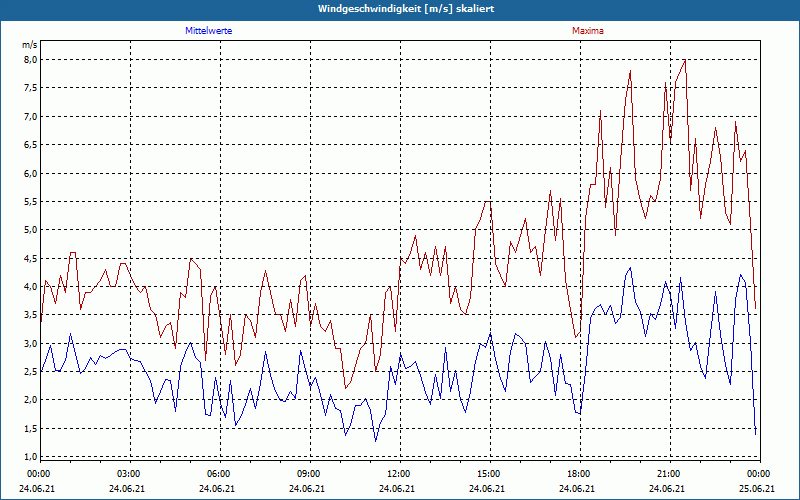Click the 3,5 y-axis value
The width and height of the screenshot is (800, 500).
(x=31, y=315)
